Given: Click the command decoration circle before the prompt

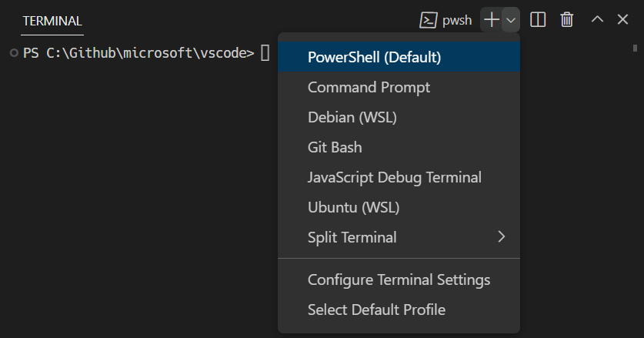Looking at the screenshot, I should coord(14,53).
